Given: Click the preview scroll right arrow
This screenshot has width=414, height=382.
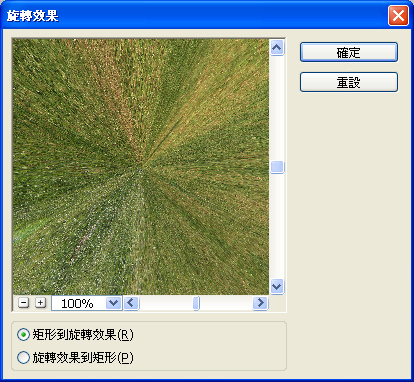Looking at the screenshot, I should [x=260, y=303].
